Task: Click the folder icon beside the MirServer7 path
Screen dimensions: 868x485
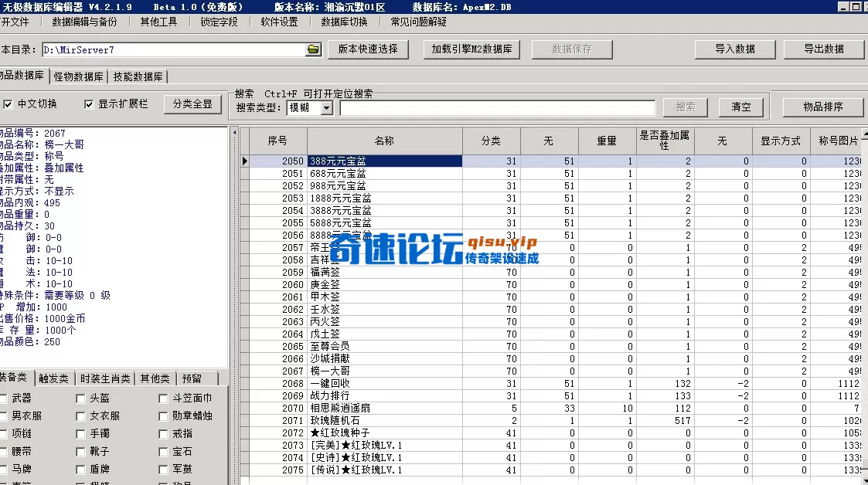Action: coord(312,48)
